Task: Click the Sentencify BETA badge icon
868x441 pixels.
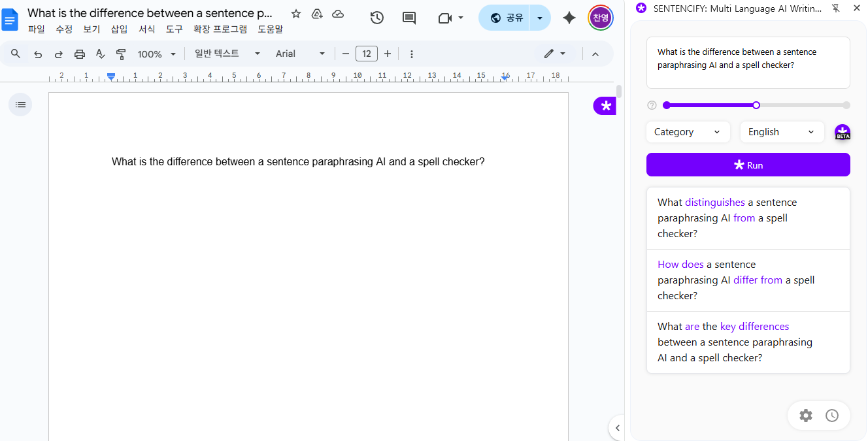Action: (843, 132)
